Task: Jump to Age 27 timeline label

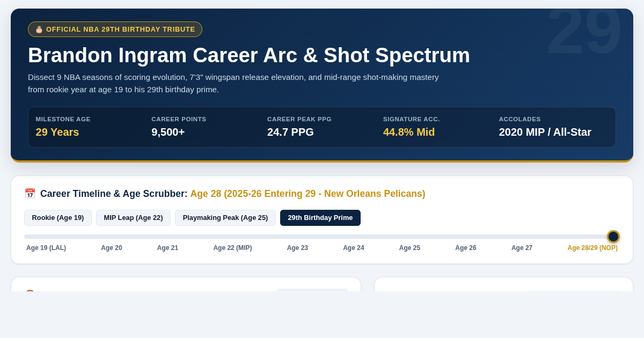Action: (522, 248)
